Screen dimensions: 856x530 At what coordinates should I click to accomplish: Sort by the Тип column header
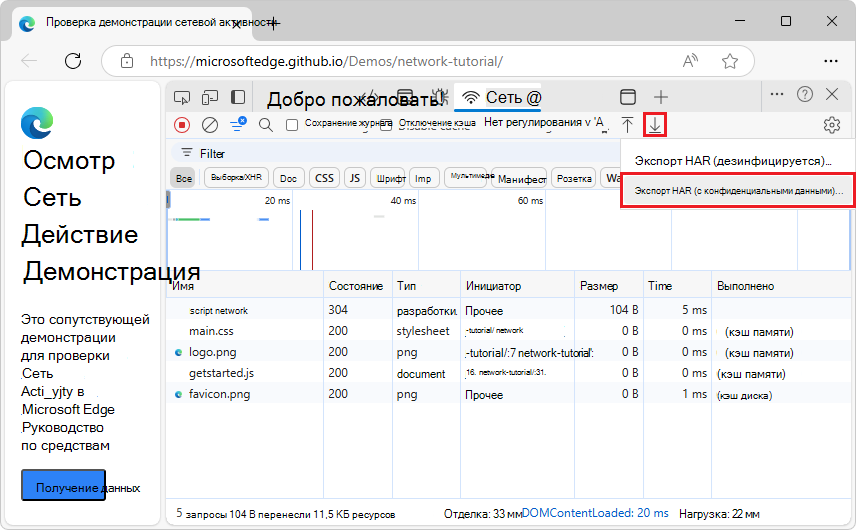(426, 285)
